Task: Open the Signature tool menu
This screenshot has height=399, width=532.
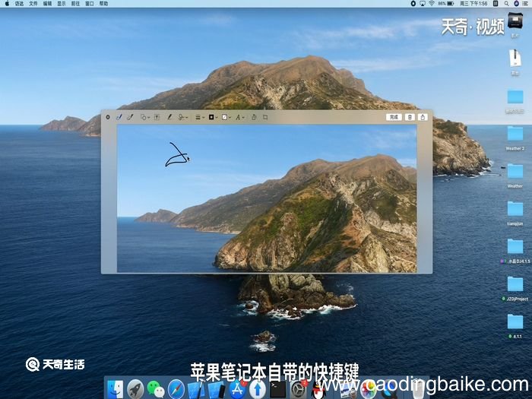Action: (183, 117)
